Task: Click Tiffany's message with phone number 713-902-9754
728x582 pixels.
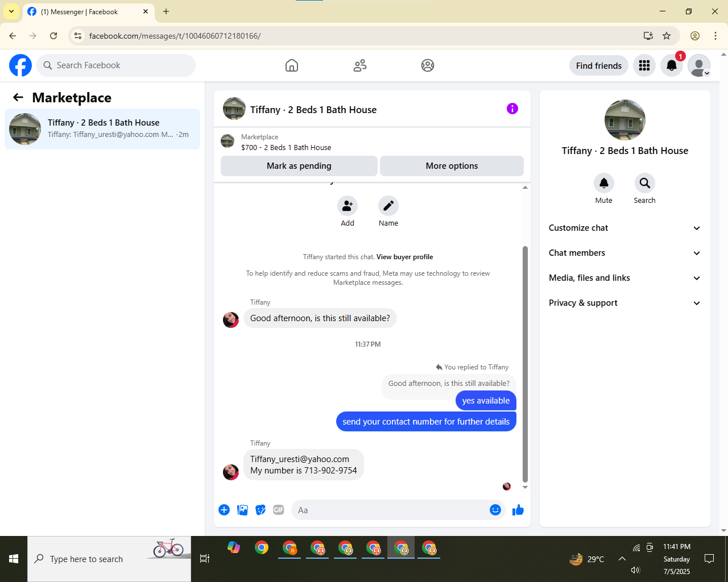Action: point(304,465)
